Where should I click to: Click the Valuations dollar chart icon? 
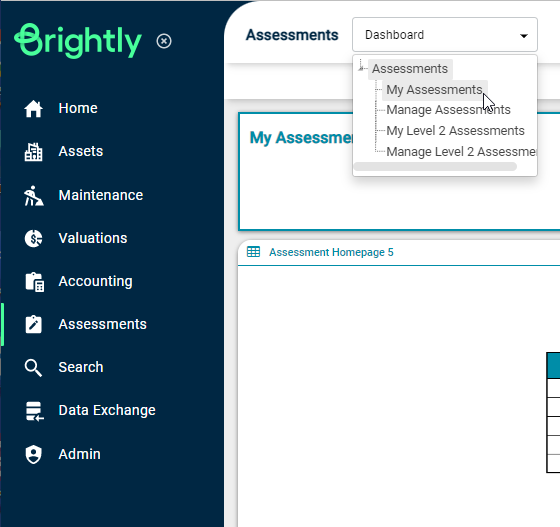point(34,239)
